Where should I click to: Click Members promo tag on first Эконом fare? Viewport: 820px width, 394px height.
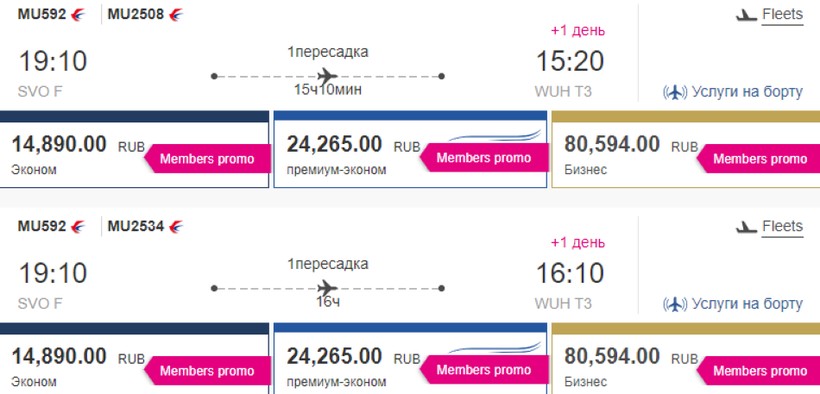[x=207, y=159]
